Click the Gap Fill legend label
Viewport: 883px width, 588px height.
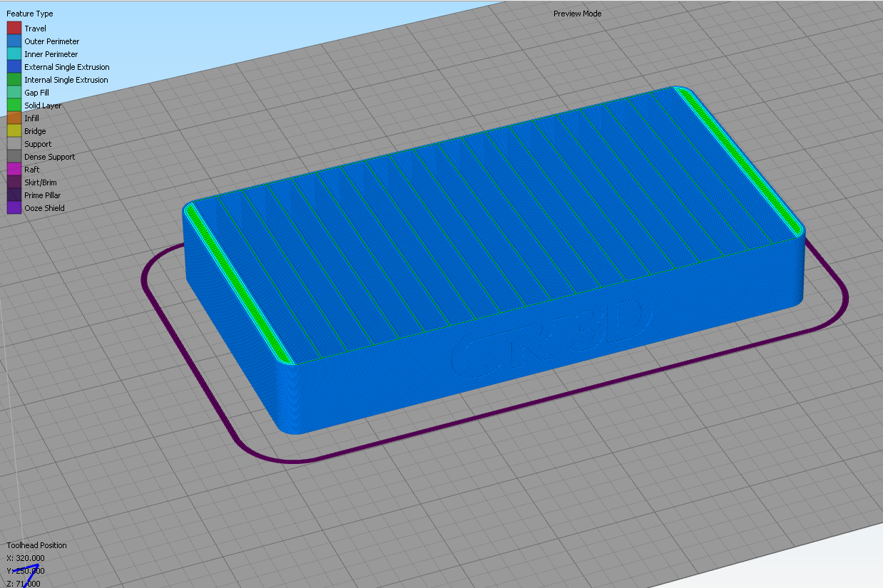point(36,93)
